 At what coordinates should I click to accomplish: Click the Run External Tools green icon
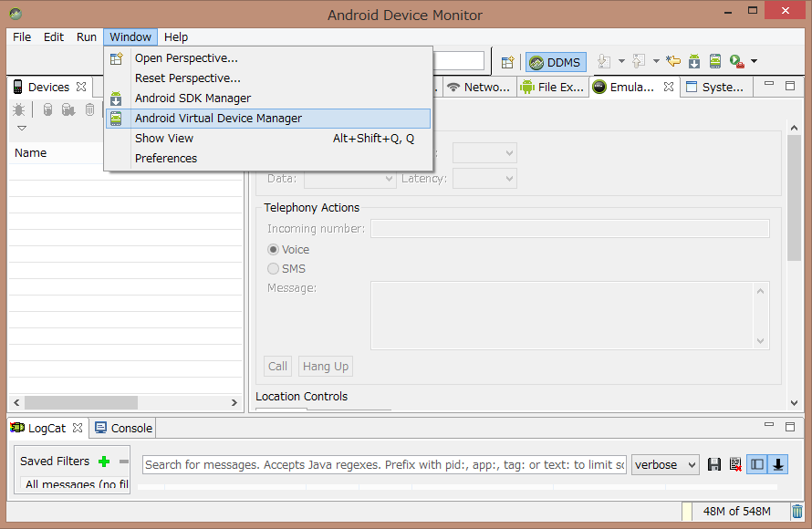[736, 61]
